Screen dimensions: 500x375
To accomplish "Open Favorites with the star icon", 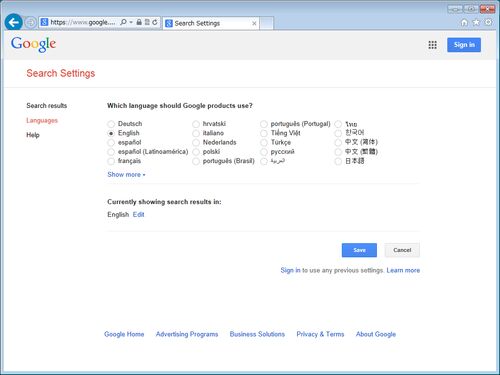I will 476,22.
